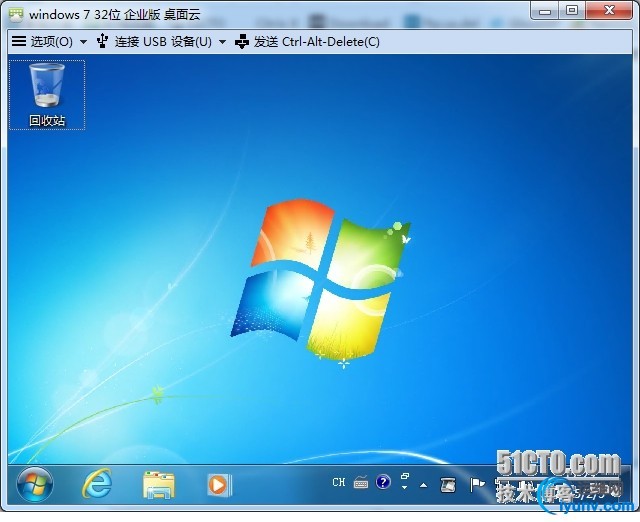Click the USB symbol icon in toolbar
The width and height of the screenshot is (640, 522).
[102, 41]
